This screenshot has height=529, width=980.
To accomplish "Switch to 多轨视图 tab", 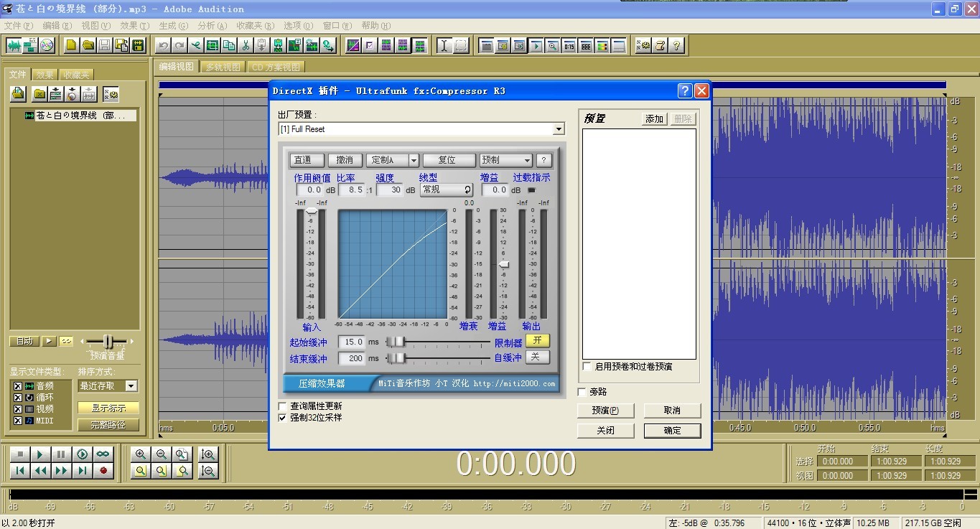I will (223, 67).
